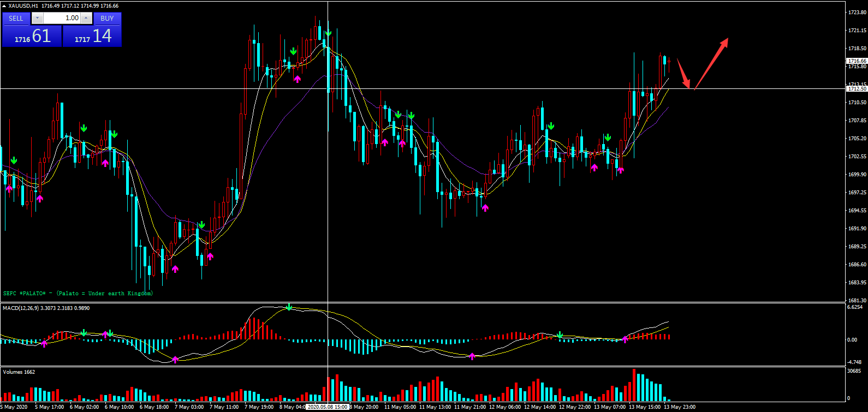Select the long red upward arrow drawing
The height and width of the screenshot is (412, 868).
[711, 63]
